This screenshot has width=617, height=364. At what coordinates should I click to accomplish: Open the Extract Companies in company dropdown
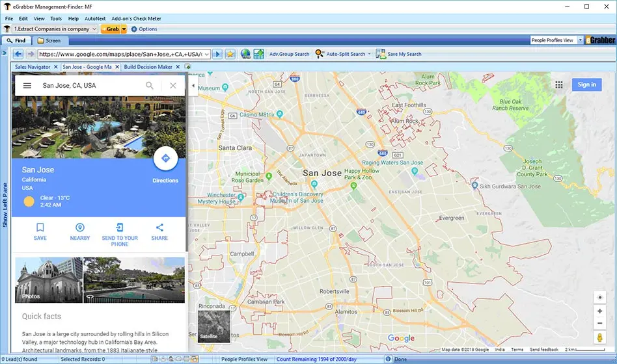[94, 29]
